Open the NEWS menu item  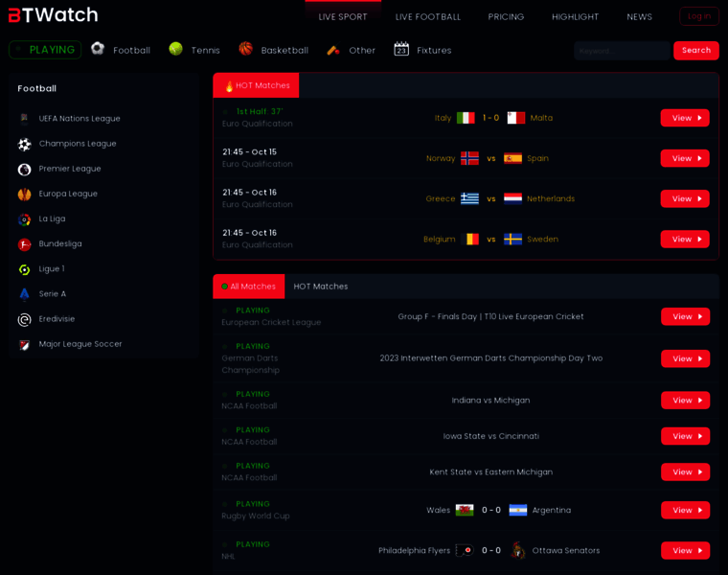[639, 16]
